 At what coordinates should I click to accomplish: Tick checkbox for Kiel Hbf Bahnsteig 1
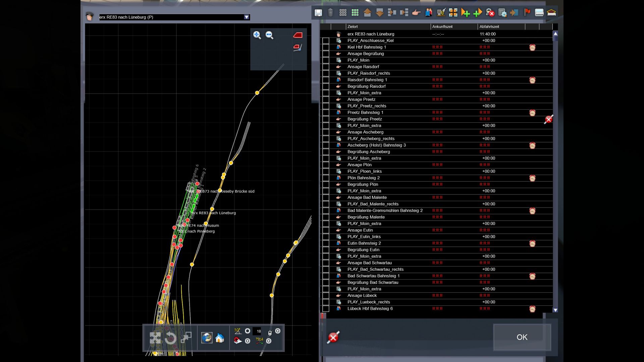click(x=326, y=47)
